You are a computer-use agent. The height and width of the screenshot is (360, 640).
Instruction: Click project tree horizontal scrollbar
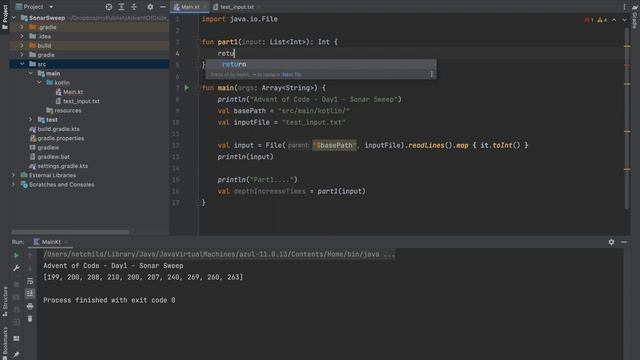[70, 232]
